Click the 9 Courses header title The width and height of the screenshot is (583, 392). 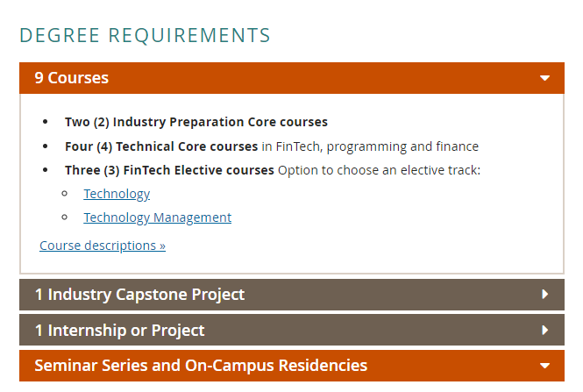71,78
